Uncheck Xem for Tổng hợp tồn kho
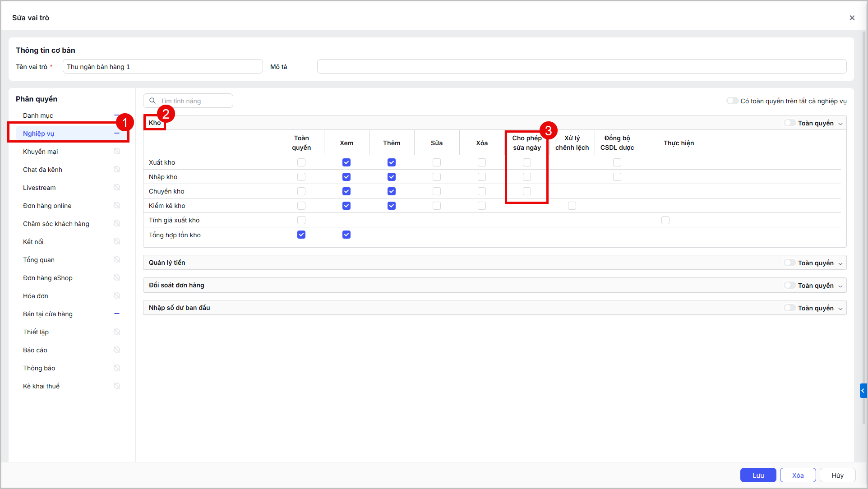Image resolution: width=868 pixels, height=489 pixels. point(346,235)
